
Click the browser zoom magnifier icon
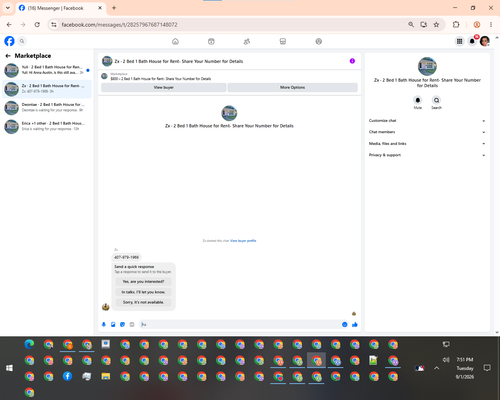pyautogui.click(x=411, y=25)
